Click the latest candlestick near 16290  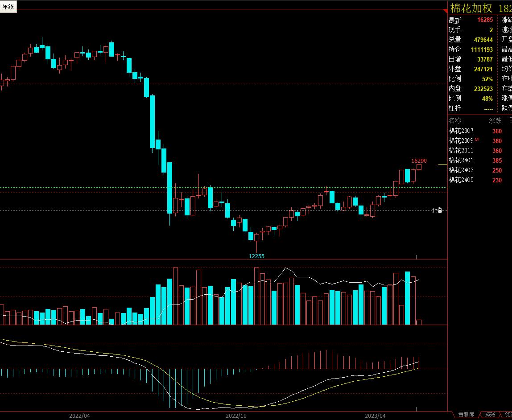tap(419, 167)
